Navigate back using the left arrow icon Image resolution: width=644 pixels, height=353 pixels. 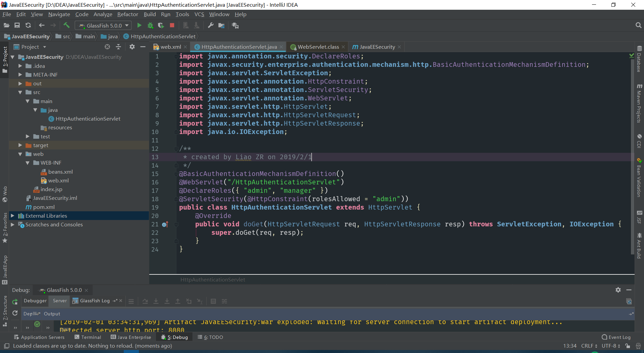42,26
